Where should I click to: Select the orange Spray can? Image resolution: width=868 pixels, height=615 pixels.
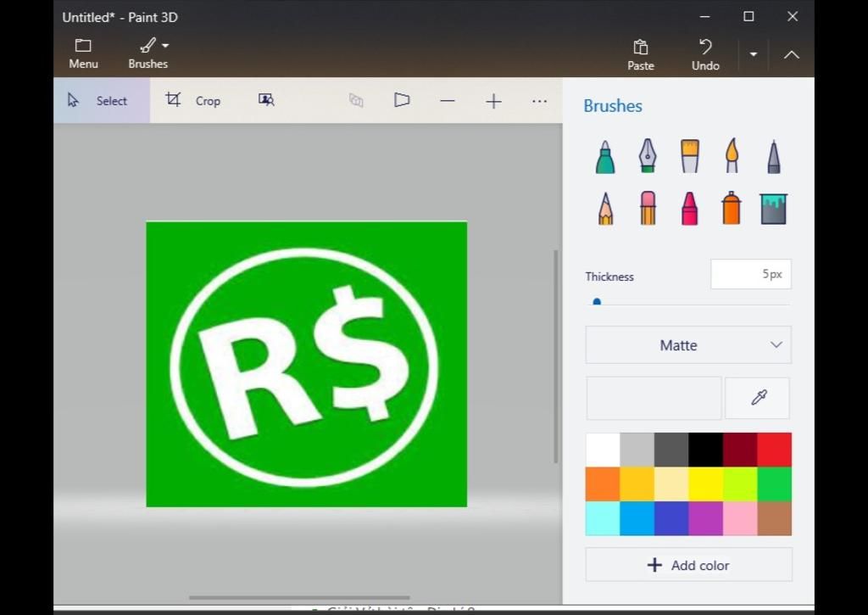pyautogui.click(x=732, y=208)
